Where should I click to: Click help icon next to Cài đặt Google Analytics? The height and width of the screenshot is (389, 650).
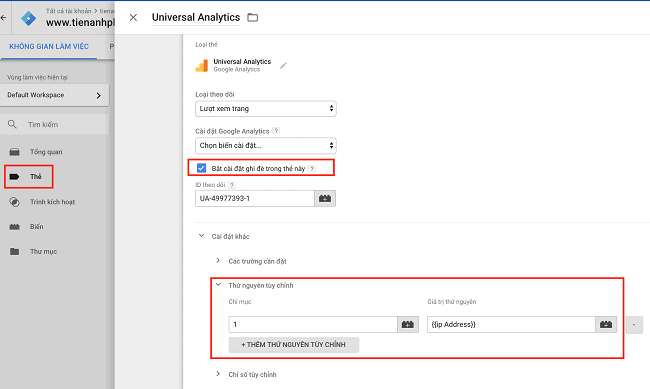coord(276,131)
